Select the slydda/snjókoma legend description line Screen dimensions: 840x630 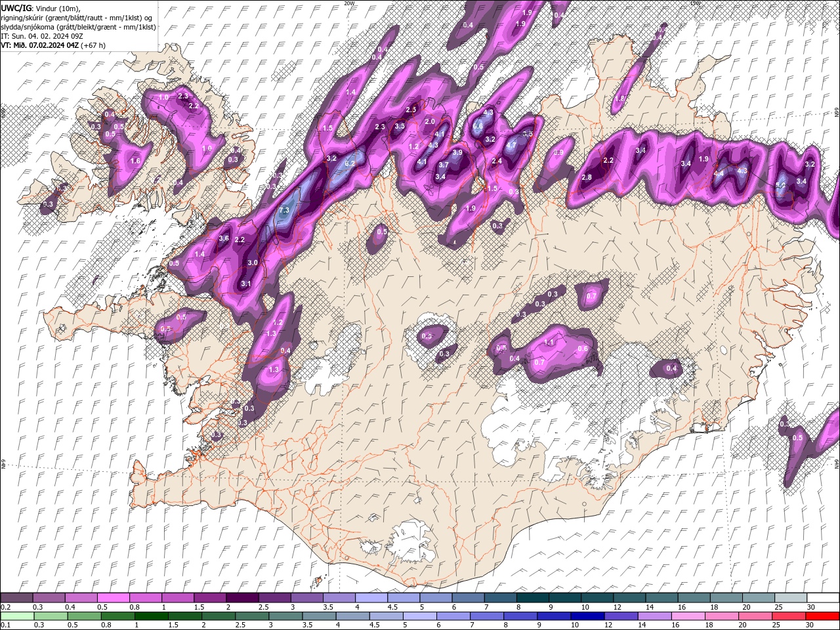pyautogui.click(x=78, y=27)
